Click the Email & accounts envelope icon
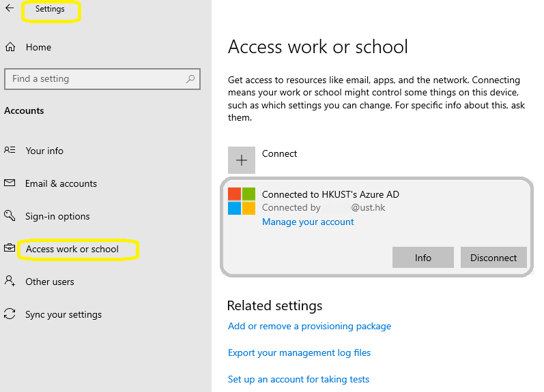Image resolution: width=544 pixels, height=392 pixels. click(x=10, y=183)
